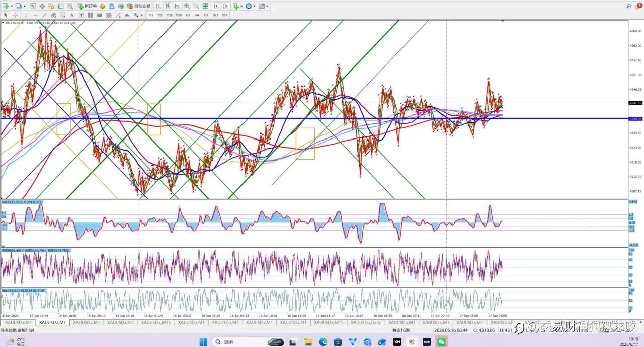Select the cursor arrow tool
The width and height of the screenshot is (644, 347).
pyautogui.click(x=6, y=15)
